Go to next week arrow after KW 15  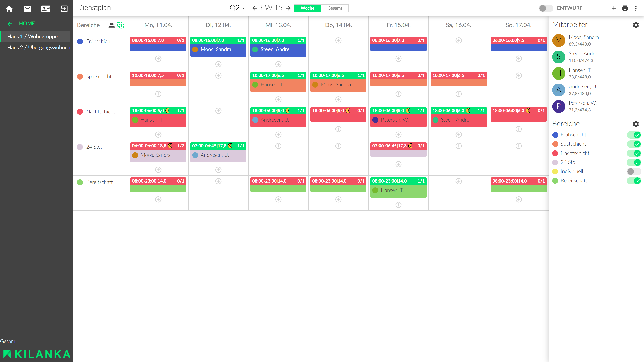(288, 8)
